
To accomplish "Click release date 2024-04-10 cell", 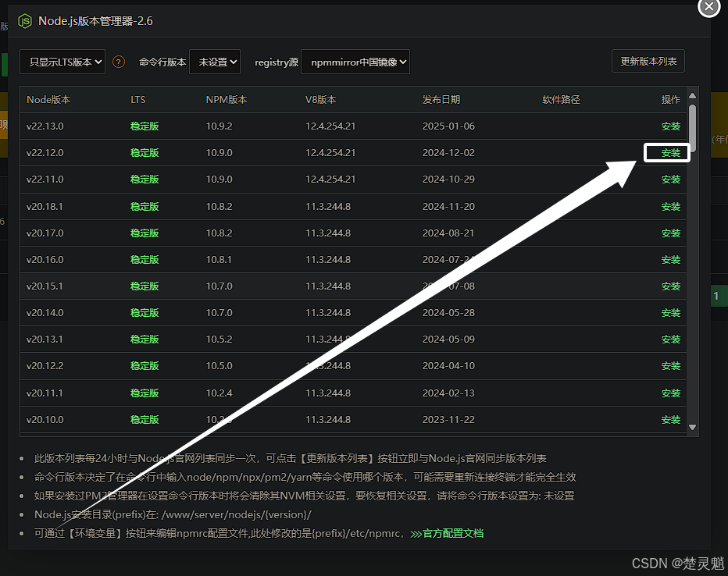I will pyautogui.click(x=448, y=365).
